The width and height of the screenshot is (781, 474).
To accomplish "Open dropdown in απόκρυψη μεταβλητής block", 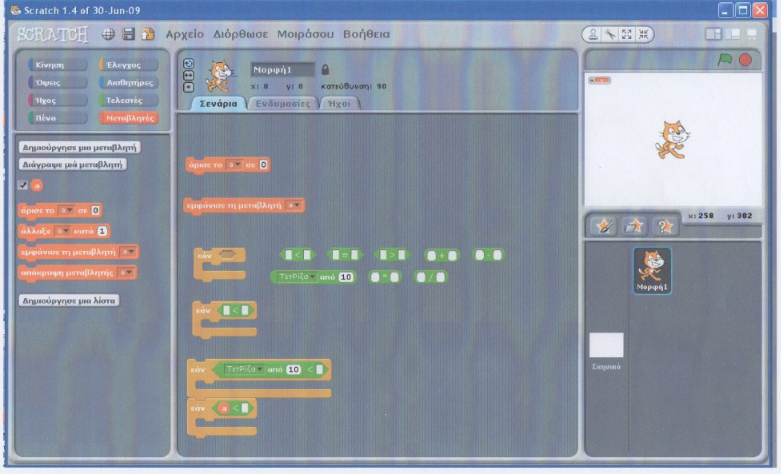I will coord(126,272).
